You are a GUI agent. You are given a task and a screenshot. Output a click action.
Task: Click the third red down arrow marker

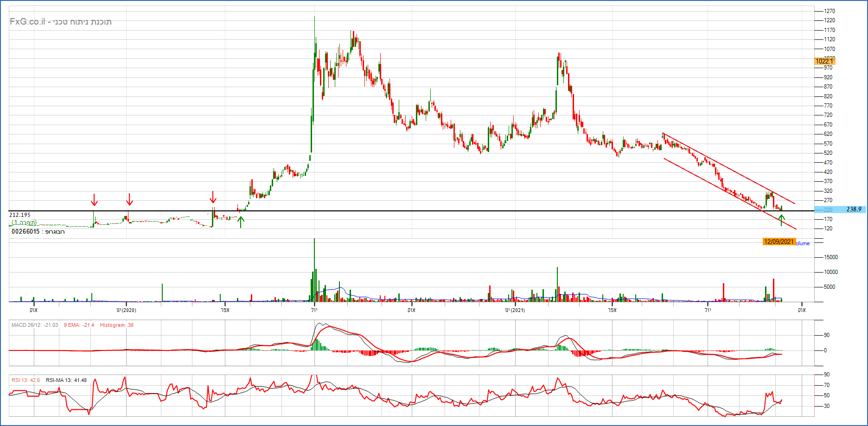(x=213, y=197)
